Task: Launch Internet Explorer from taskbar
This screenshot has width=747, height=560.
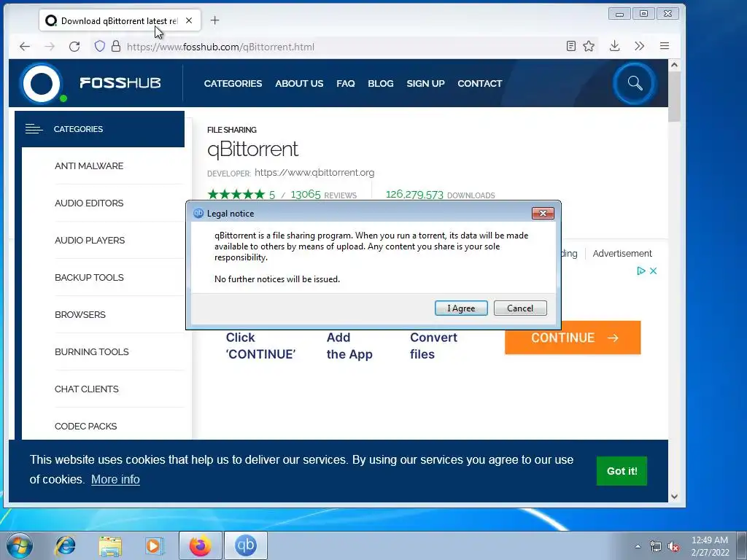Action: point(66,545)
